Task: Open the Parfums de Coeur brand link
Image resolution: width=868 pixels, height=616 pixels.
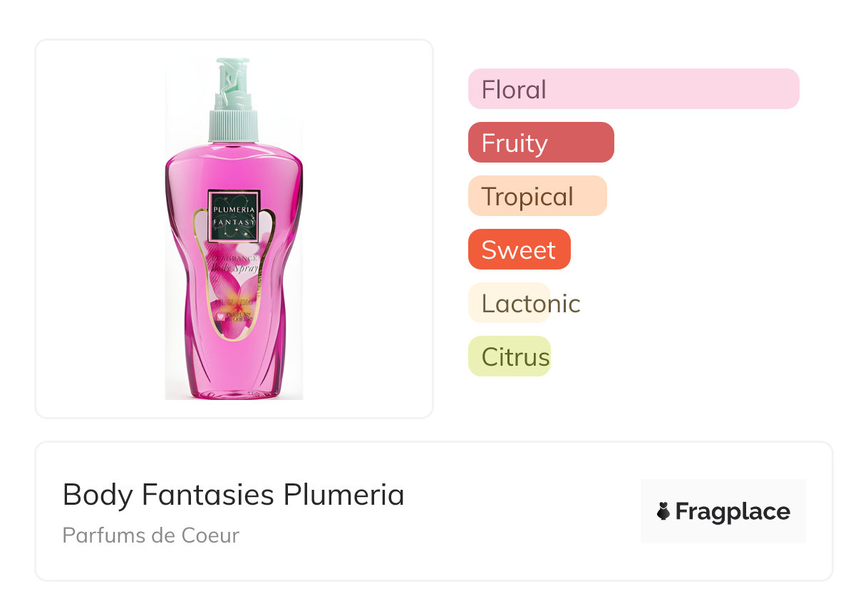Action: coord(151,535)
